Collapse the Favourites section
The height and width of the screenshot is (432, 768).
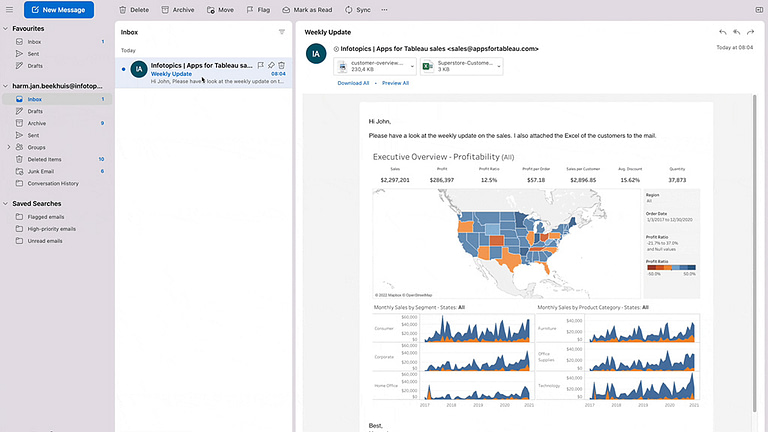[7, 29]
